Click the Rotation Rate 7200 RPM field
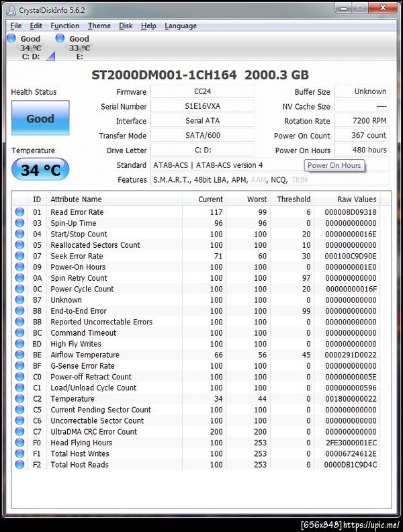Screen dimensions: 403x532 [x=361, y=121]
